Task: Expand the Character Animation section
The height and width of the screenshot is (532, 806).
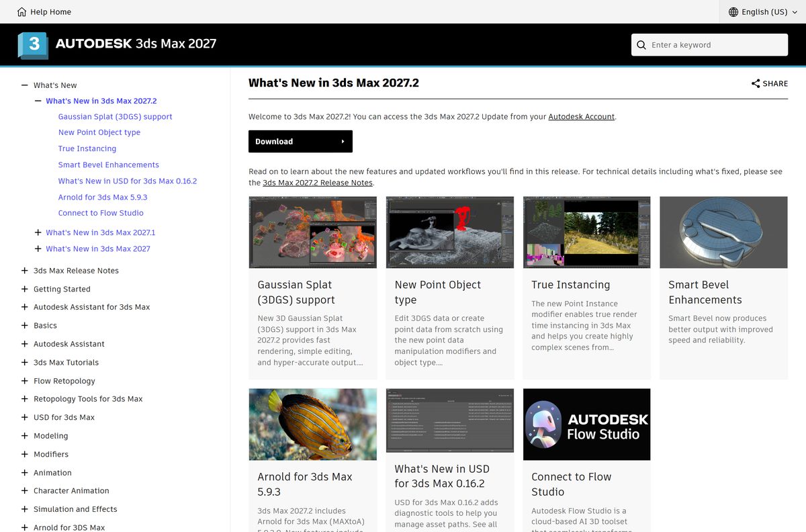Action: [x=25, y=491]
